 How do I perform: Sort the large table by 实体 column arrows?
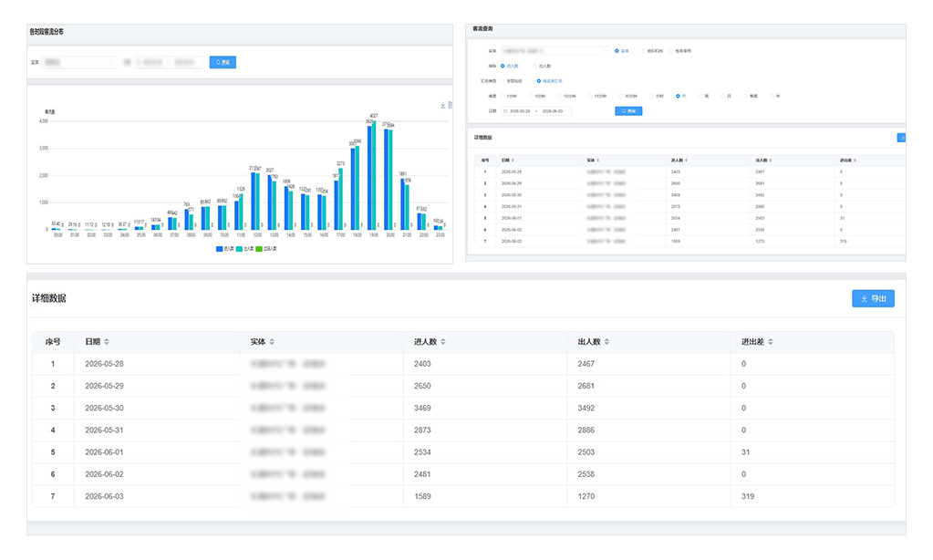272,342
